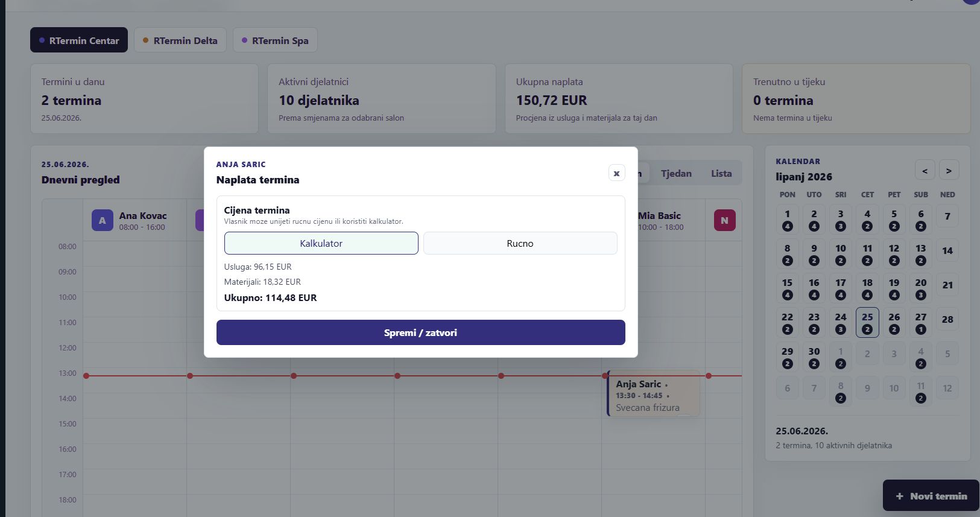
Task: Open the RTermin Centar salon tab
Action: tap(79, 40)
